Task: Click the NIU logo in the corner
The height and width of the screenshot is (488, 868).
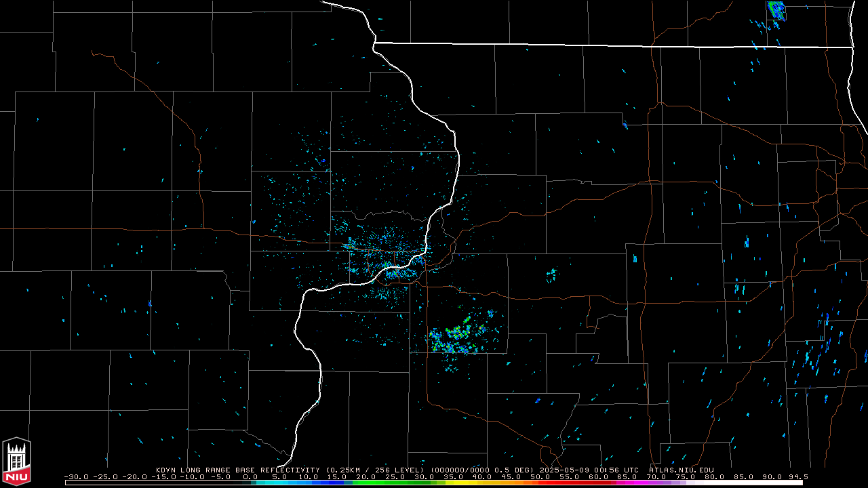Action: click(16, 461)
